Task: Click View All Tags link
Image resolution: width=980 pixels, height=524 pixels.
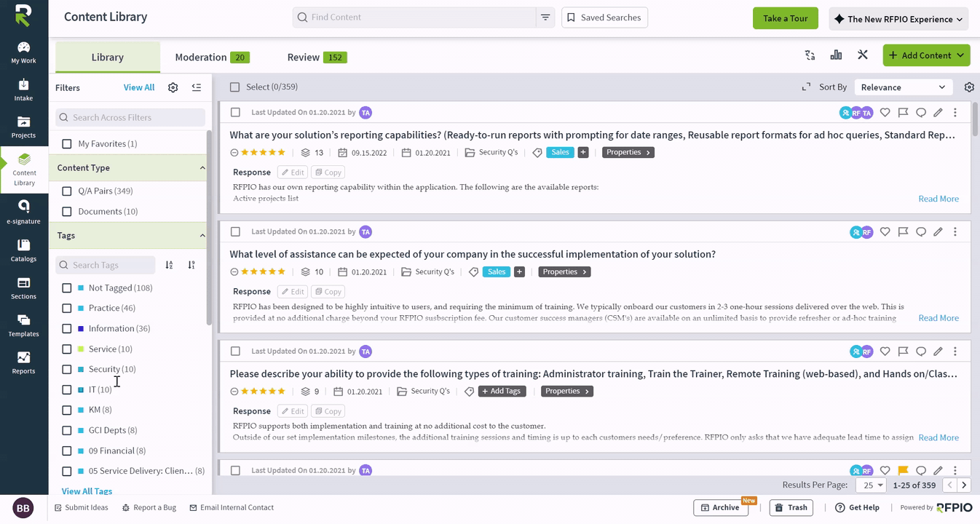Action: 87,491
